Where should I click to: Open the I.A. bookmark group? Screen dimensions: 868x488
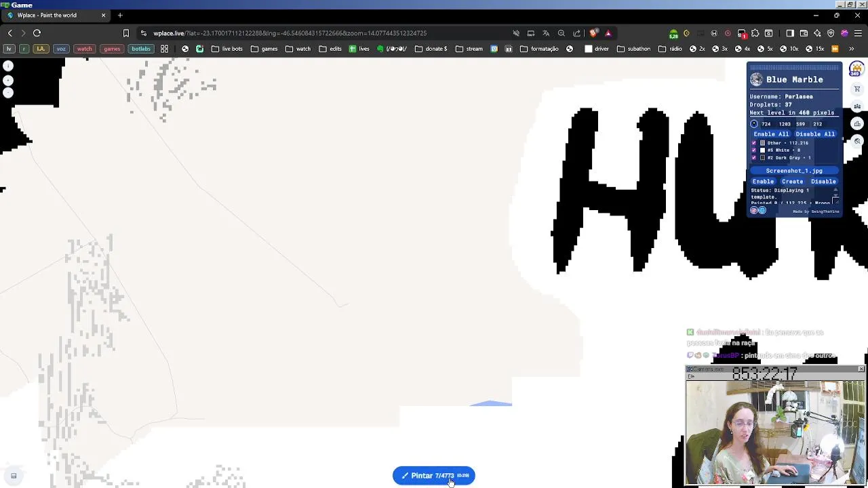pos(41,49)
